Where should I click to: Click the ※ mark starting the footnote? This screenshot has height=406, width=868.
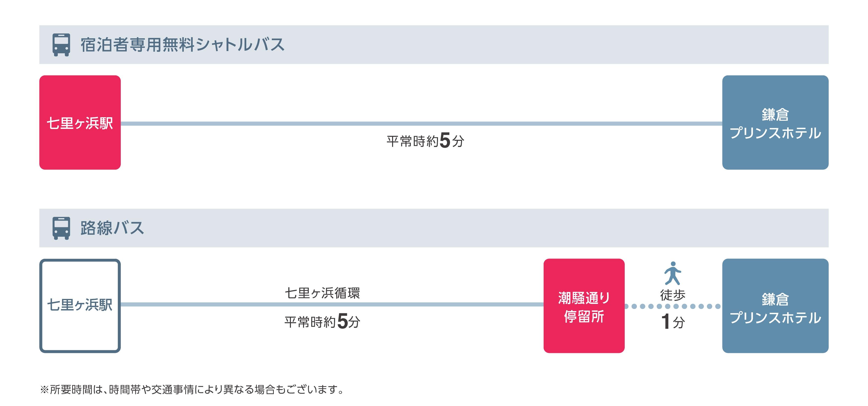[x=44, y=389]
